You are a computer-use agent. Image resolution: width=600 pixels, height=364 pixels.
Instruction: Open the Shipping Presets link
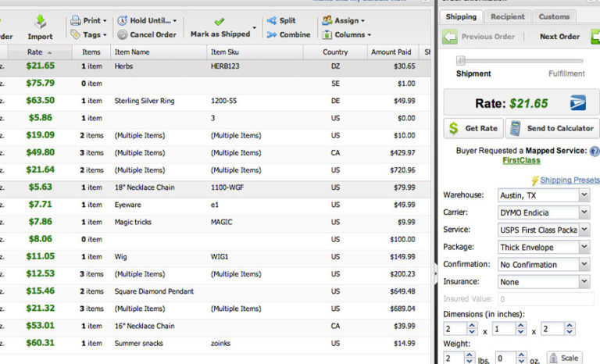tap(569, 180)
